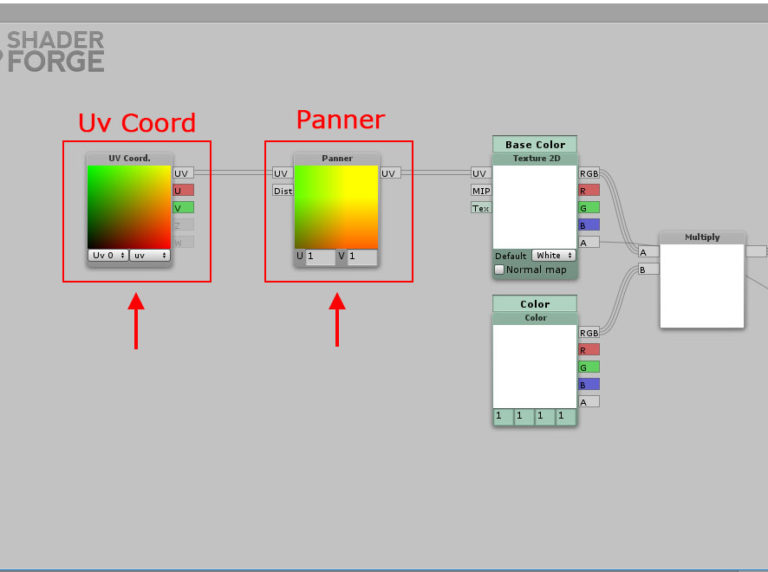Click the UV output port of the Panner node

[x=390, y=173]
